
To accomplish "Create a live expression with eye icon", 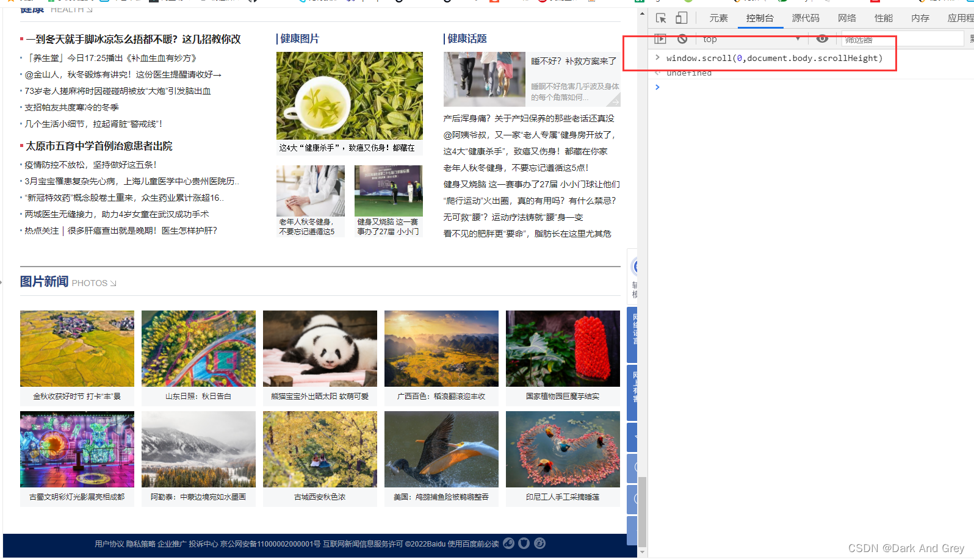I will [x=822, y=39].
